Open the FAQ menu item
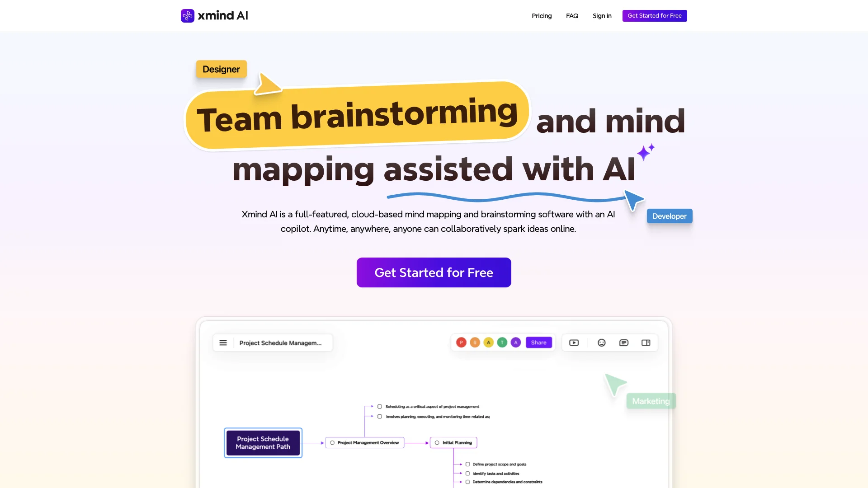Image resolution: width=868 pixels, height=488 pixels. click(x=572, y=15)
